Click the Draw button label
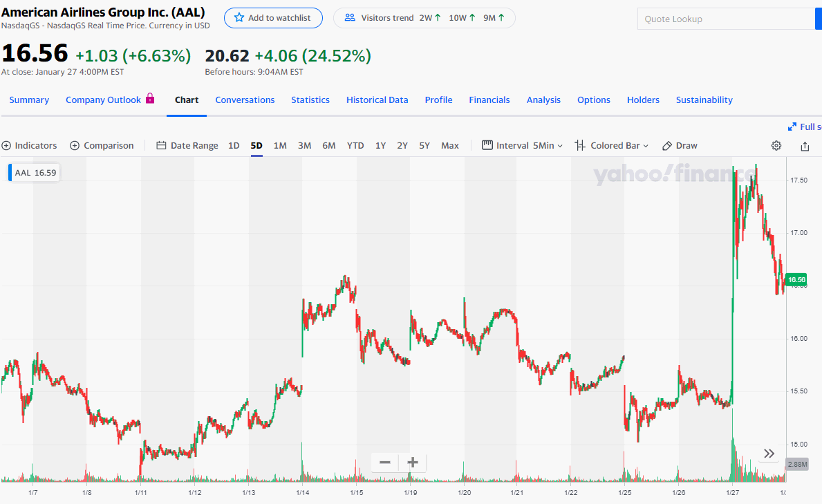This screenshot has height=504, width=822. click(x=686, y=146)
